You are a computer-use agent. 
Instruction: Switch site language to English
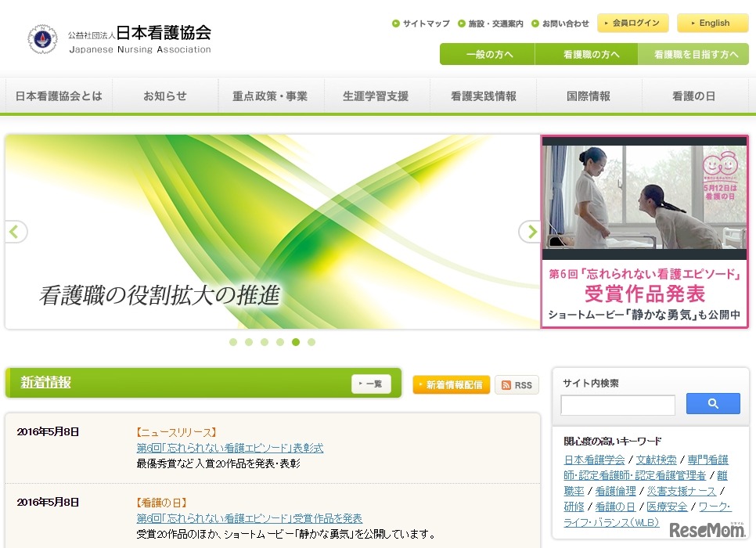pyautogui.click(x=712, y=23)
